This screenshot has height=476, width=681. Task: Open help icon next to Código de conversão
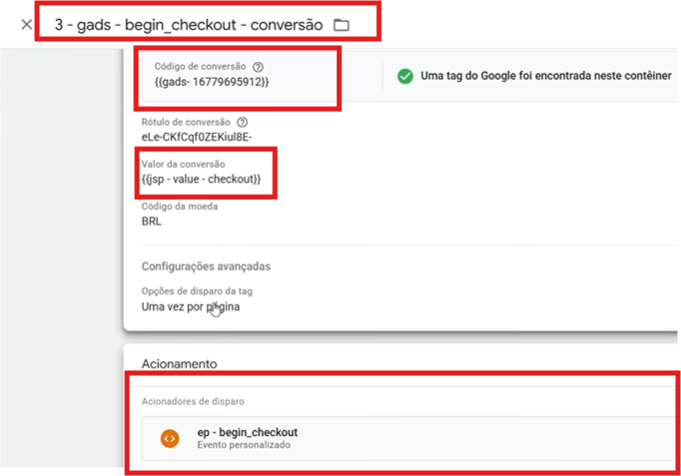point(258,67)
